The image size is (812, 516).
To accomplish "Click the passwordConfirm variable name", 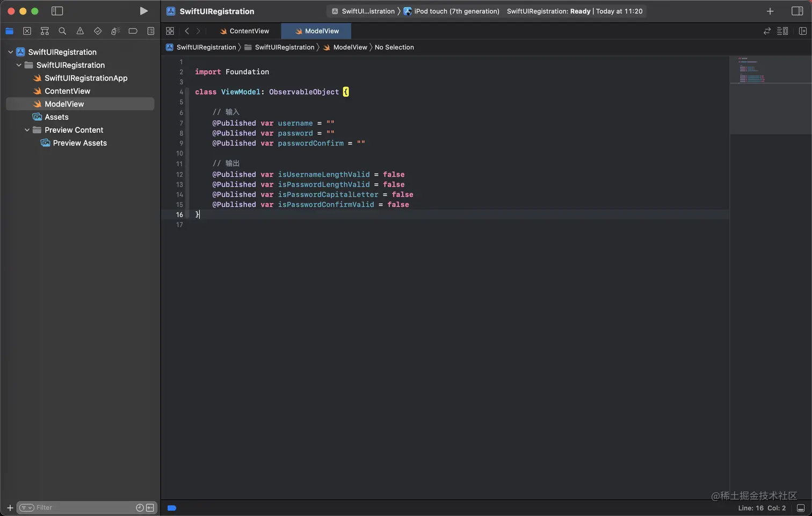I will click(x=310, y=143).
